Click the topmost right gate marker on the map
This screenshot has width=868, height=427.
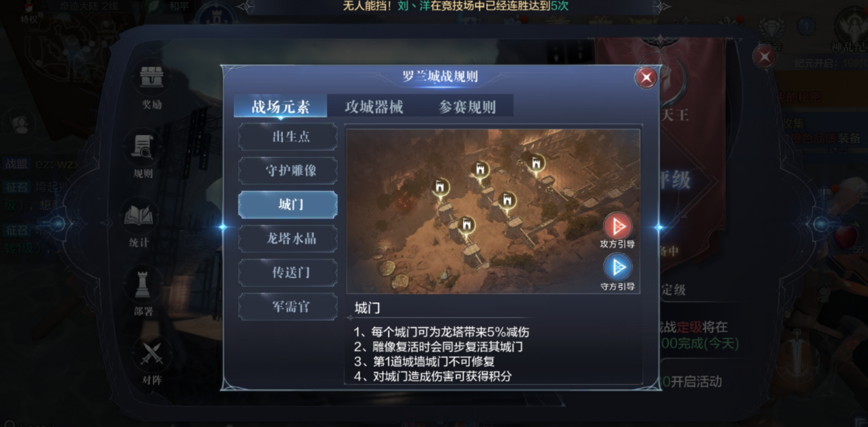click(x=537, y=164)
